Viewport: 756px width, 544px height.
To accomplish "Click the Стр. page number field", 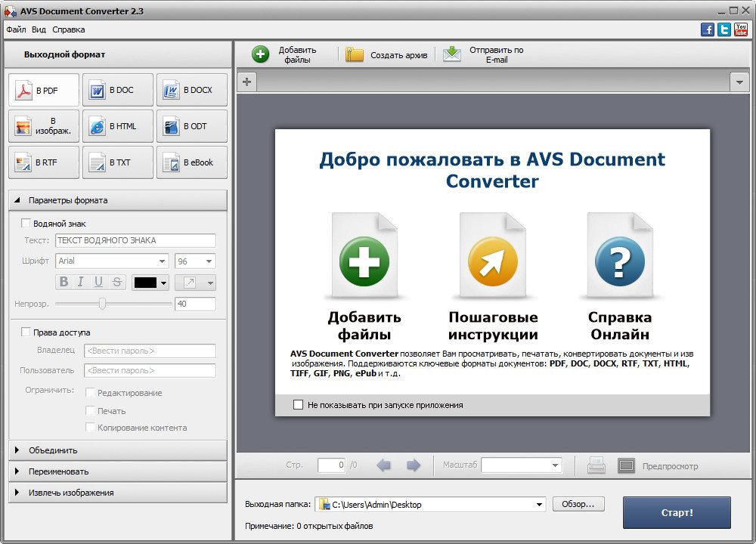I will click(331, 465).
